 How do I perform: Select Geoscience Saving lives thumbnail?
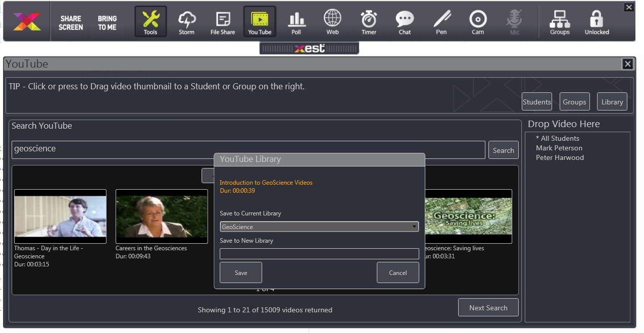click(x=468, y=216)
